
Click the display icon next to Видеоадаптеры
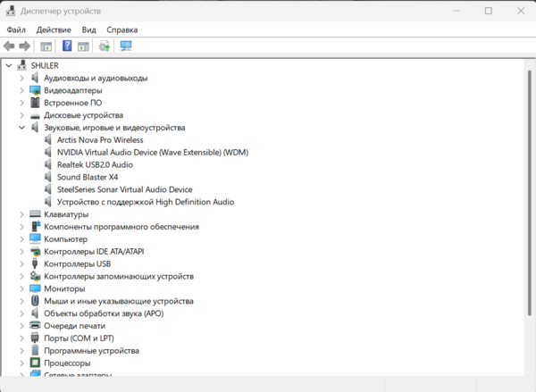(x=35, y=90)
